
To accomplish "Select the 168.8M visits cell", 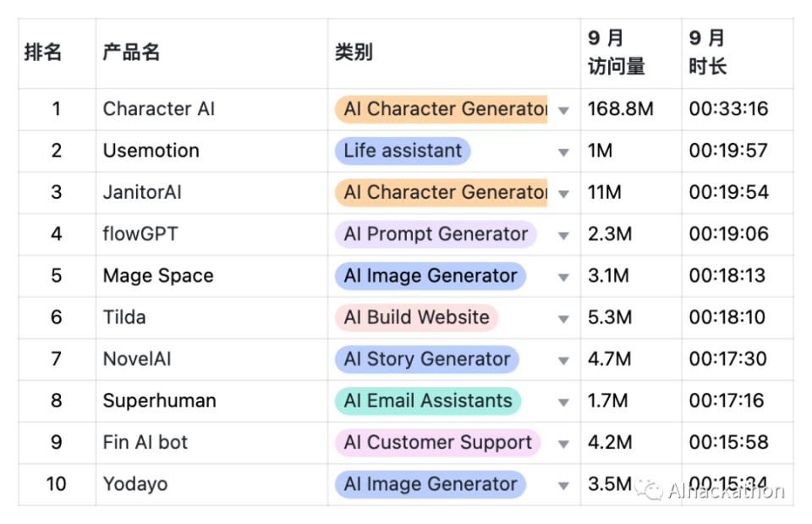I will point(620,109).
